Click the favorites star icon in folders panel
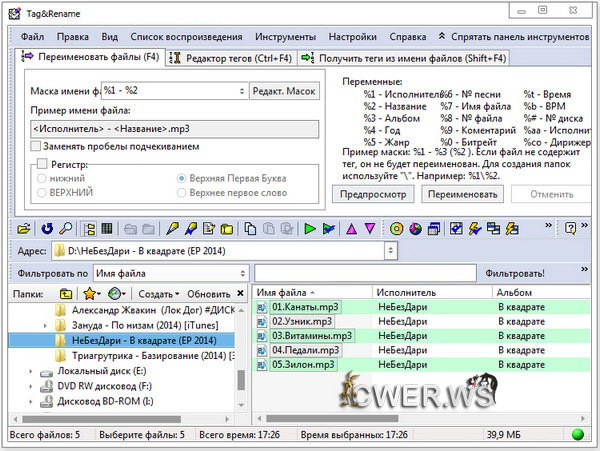 click(91, 294)
